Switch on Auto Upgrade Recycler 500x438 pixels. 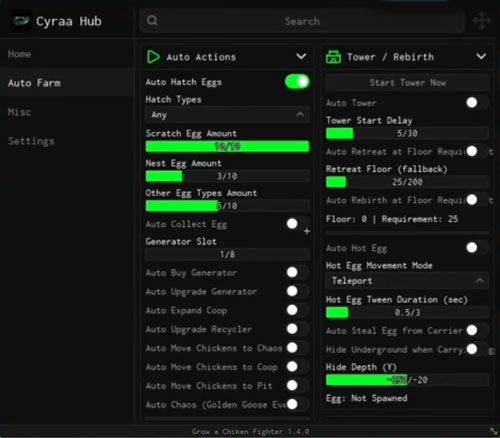pos(298,329)
